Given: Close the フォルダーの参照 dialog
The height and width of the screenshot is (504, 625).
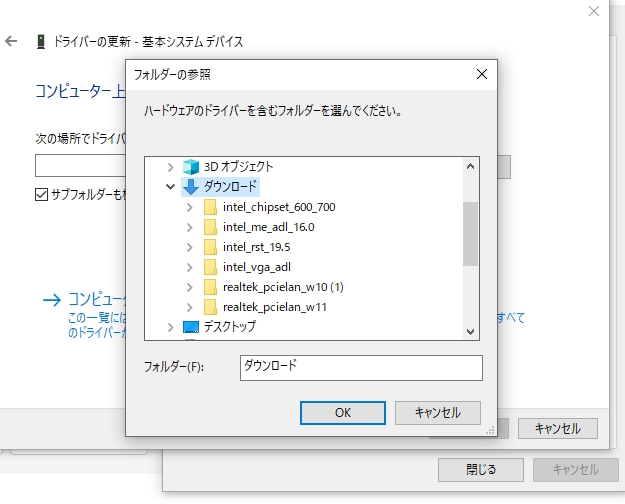Looking at the screenshot, I should [482, 74].
